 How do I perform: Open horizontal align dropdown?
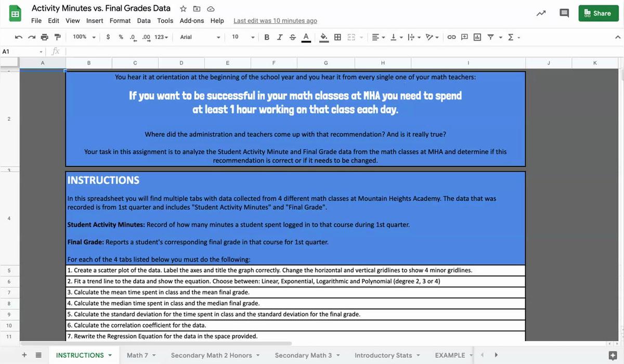[x=378, y=37]
